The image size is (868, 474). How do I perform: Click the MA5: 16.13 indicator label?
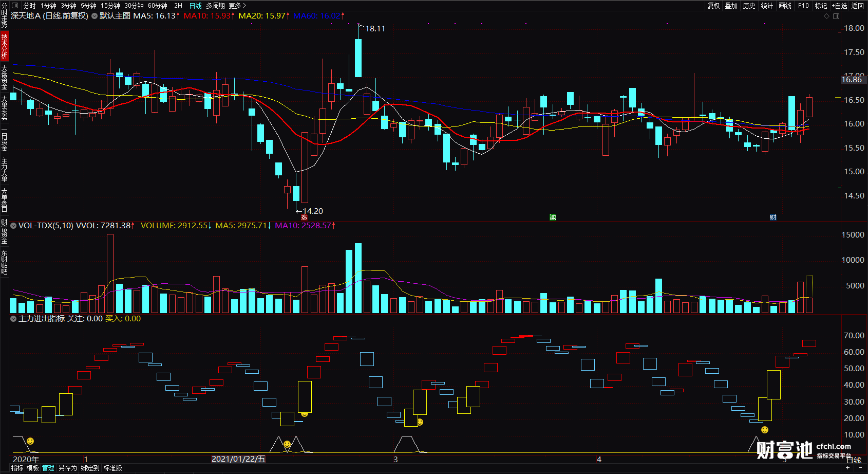tap(157, 16)
